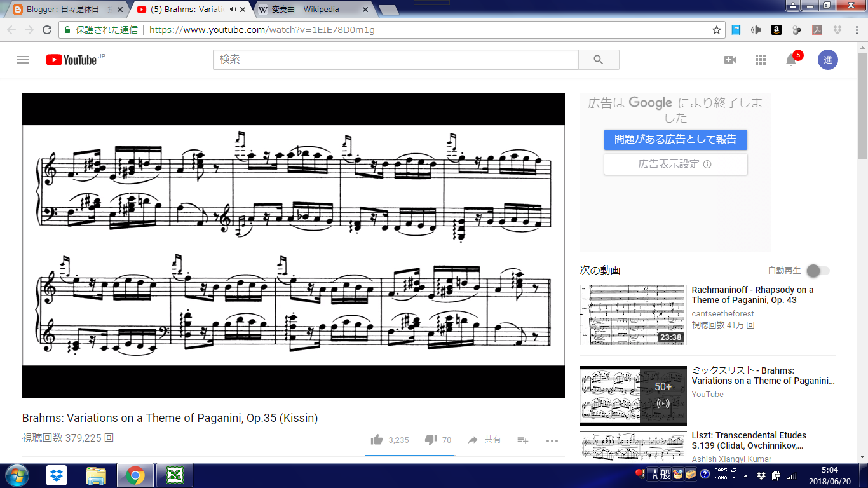Click the video title Brahms Variations Op.35

click(170, 418)
